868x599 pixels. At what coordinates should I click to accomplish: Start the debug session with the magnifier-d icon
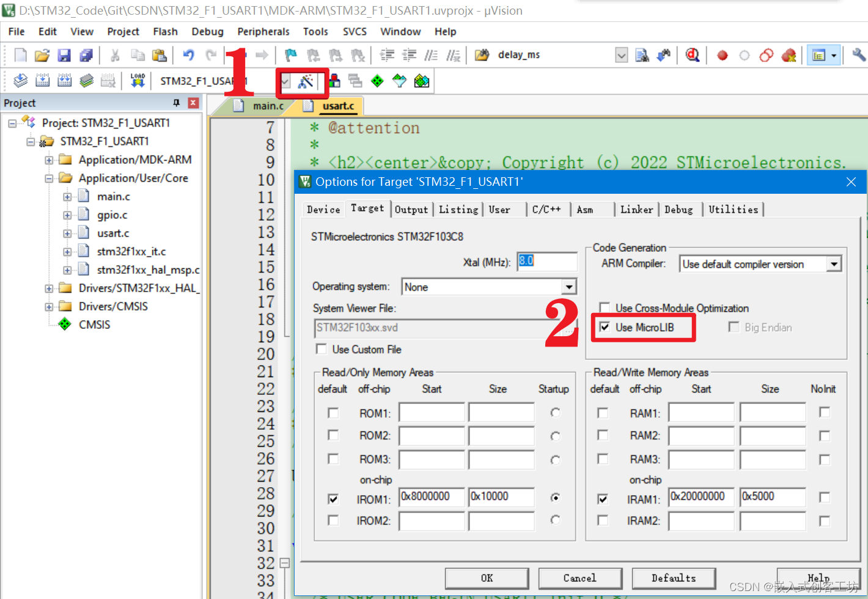pos(693,56)
